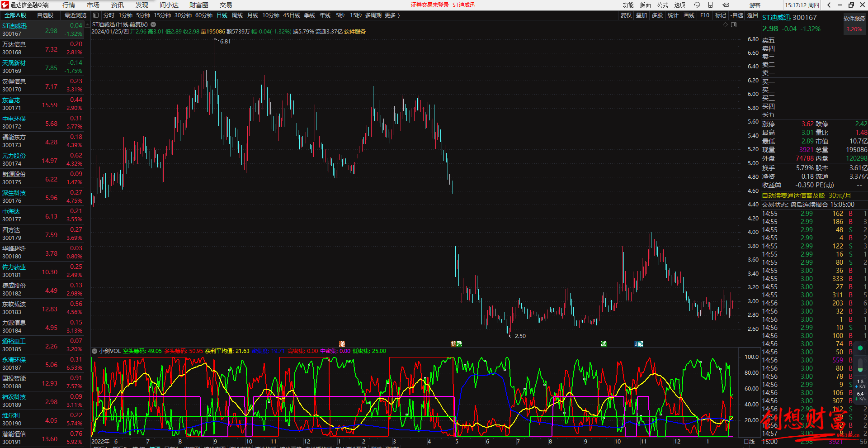Expand the 小剑VOL indicator dropdown
The height and width of the screenshot is (448, 868).
click(94, 351)
